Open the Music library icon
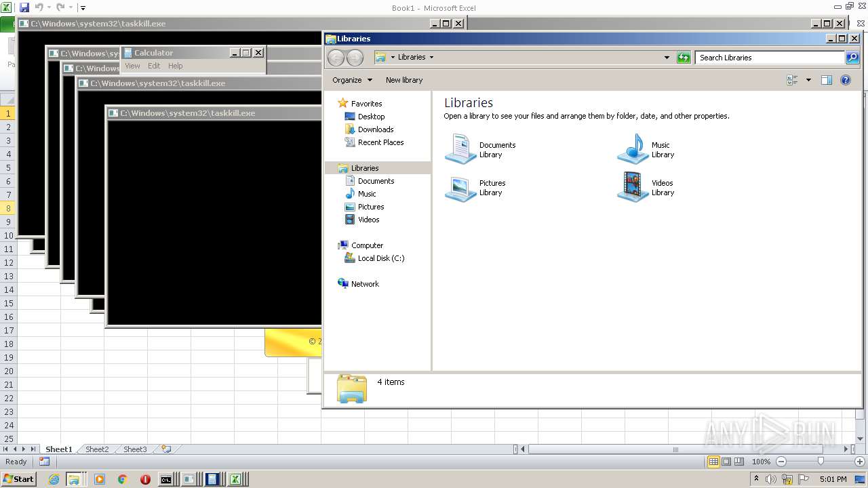 [x=633, y=149]
